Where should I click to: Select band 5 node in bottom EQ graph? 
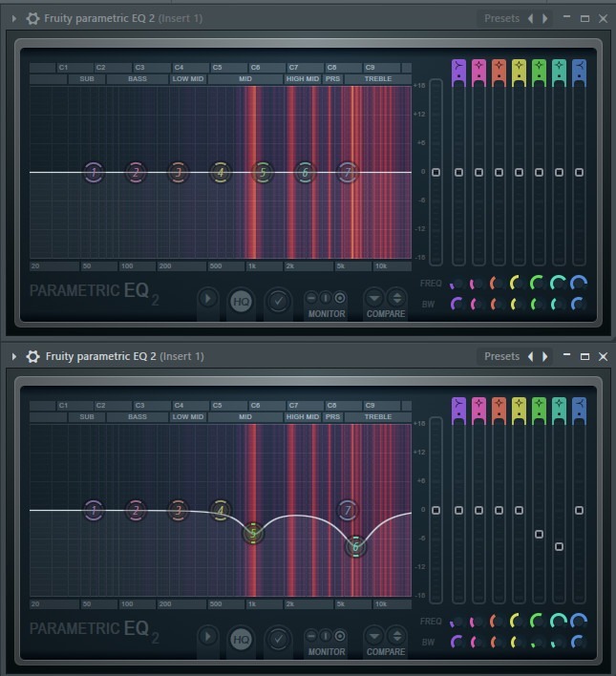(253, 534)
